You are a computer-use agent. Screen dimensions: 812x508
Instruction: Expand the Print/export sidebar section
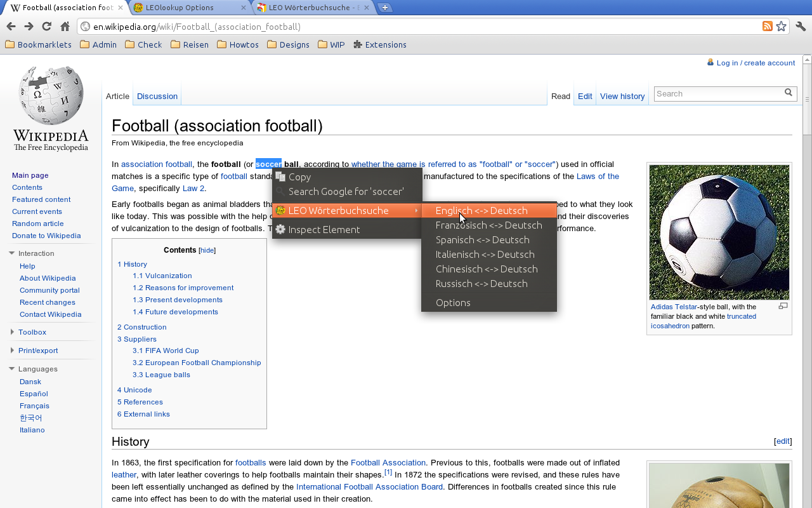click(12, 351)
